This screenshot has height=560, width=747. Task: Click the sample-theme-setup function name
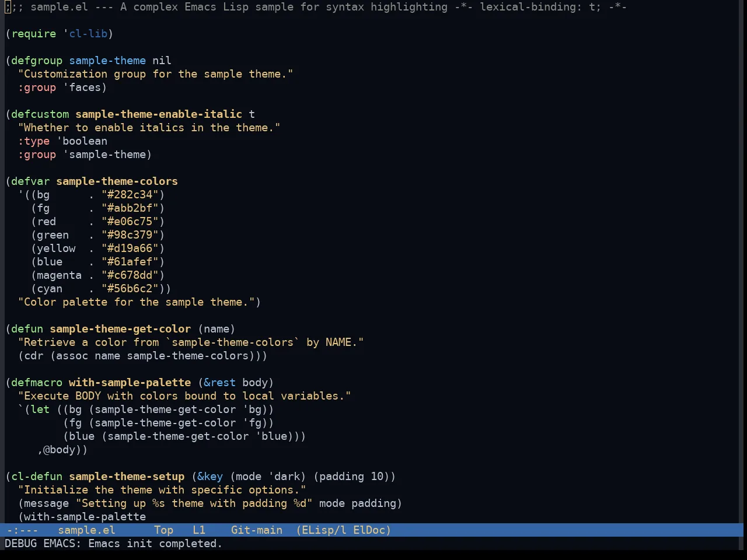[x=127, y=477]
